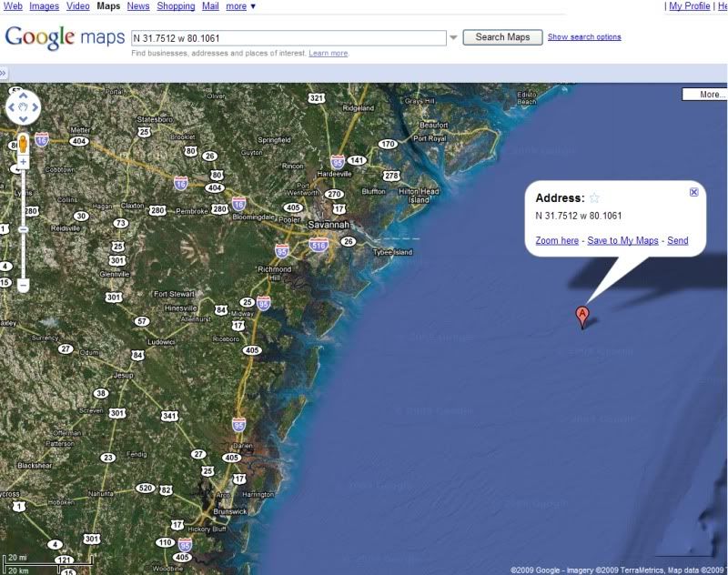This screenshot has width=728, height=575.
Task: Pan the map left with arrow control
Action: point(12,107)
